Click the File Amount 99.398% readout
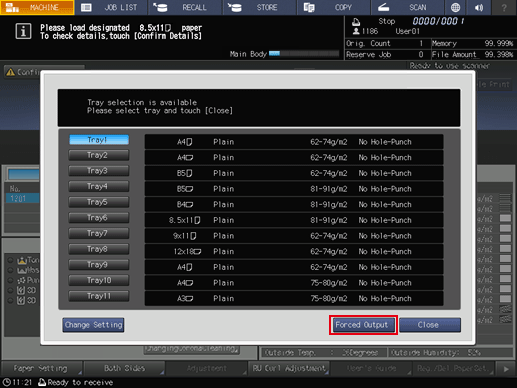This screenshot has width=517, height=388. pos(472,54)
